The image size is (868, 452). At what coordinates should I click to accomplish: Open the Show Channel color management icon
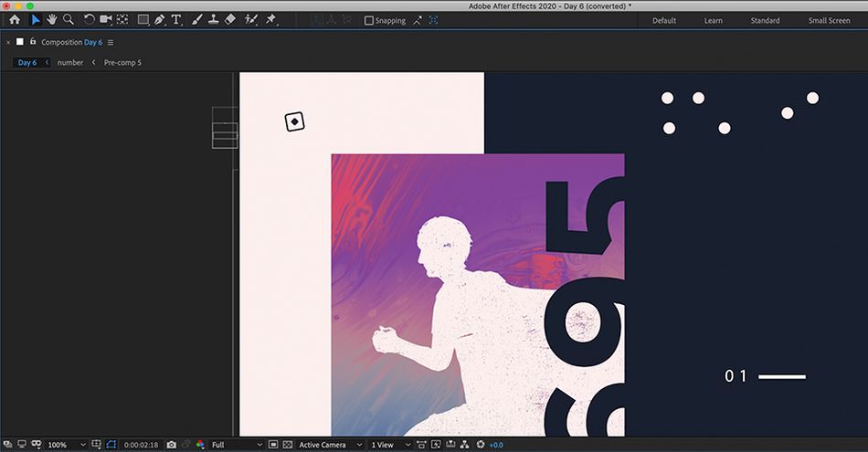pos(200,445)
